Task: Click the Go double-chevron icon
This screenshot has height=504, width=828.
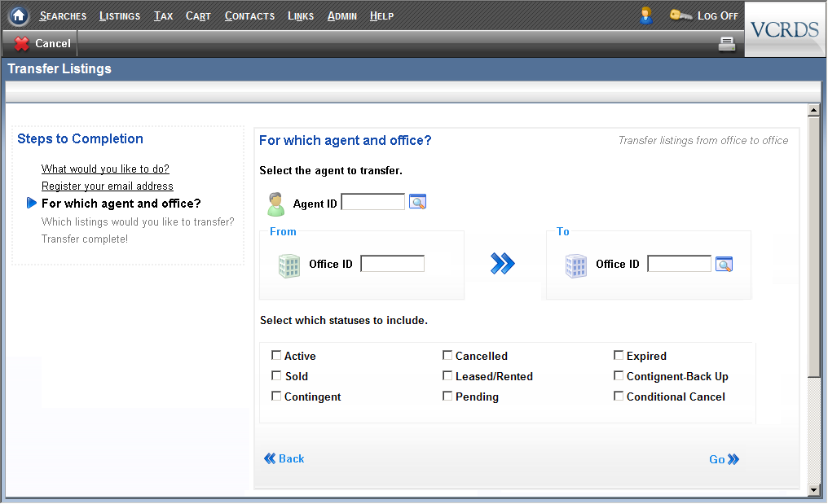Action: pyautogui.click(x=733, y=459)
